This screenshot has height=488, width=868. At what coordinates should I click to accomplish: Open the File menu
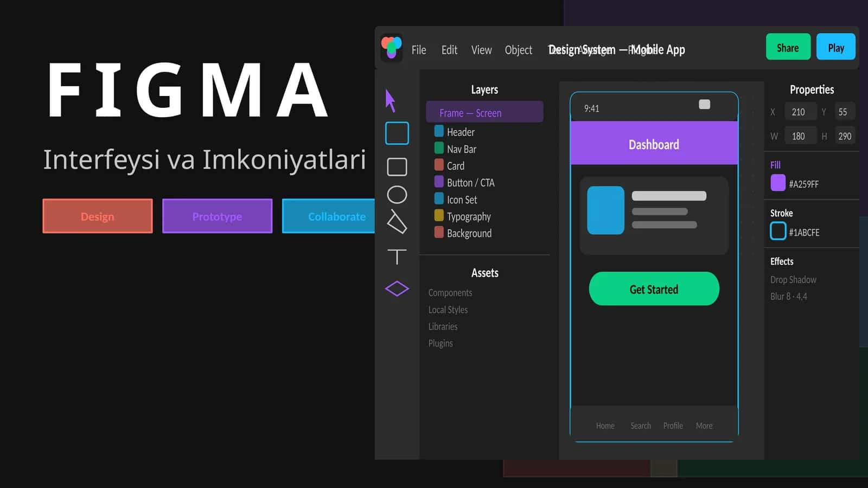pyautogui.click(x=419, y=50)
